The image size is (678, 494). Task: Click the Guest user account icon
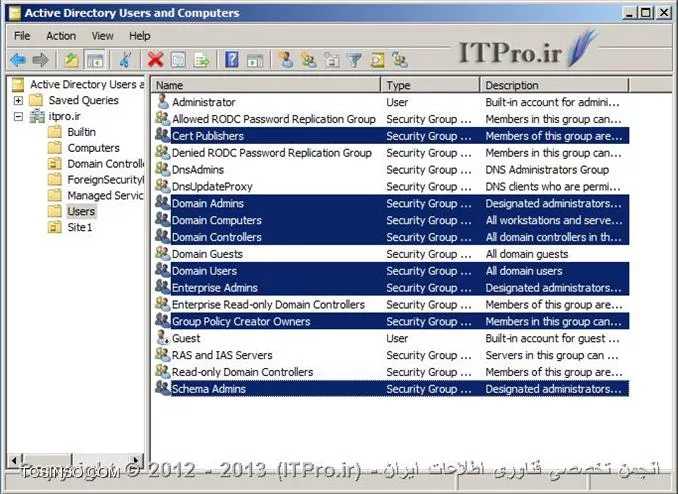point(163,337)
